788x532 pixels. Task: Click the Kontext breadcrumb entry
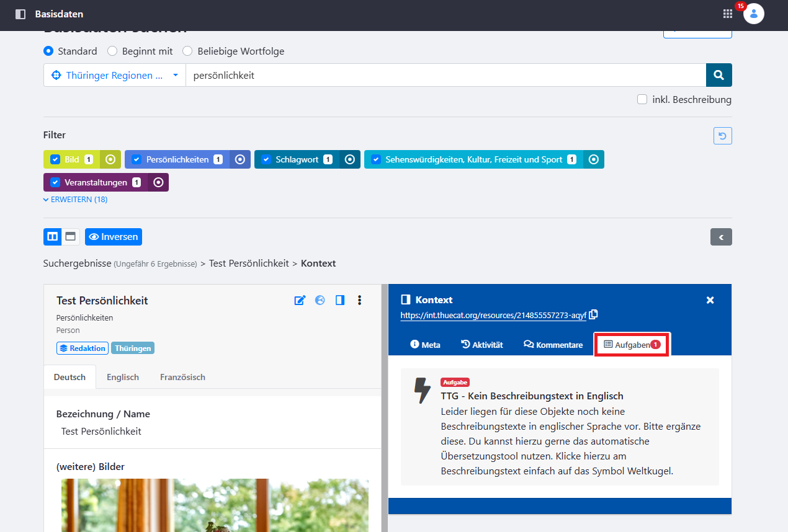tap(318, 264)
